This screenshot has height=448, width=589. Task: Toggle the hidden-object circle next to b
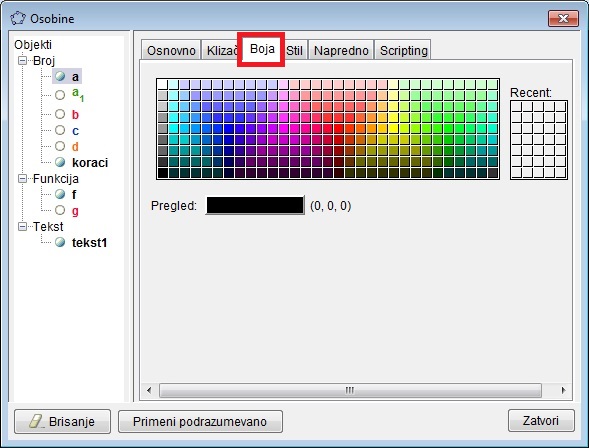[x=60, y=114]
